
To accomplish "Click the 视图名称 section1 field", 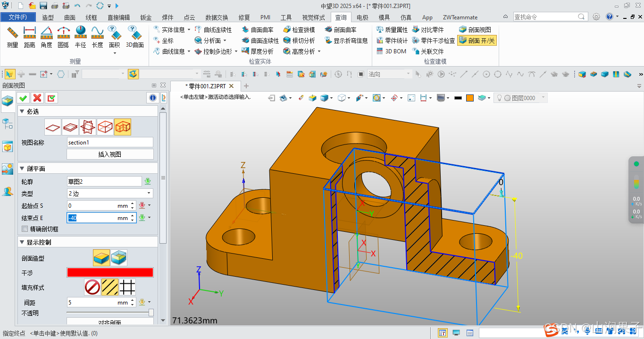I will pos(110,142).
